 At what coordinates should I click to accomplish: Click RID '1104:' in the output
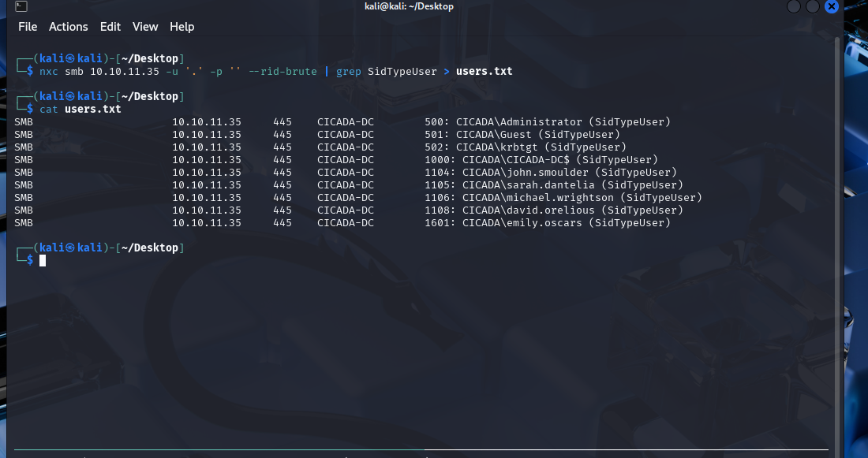tap(440, 172)
